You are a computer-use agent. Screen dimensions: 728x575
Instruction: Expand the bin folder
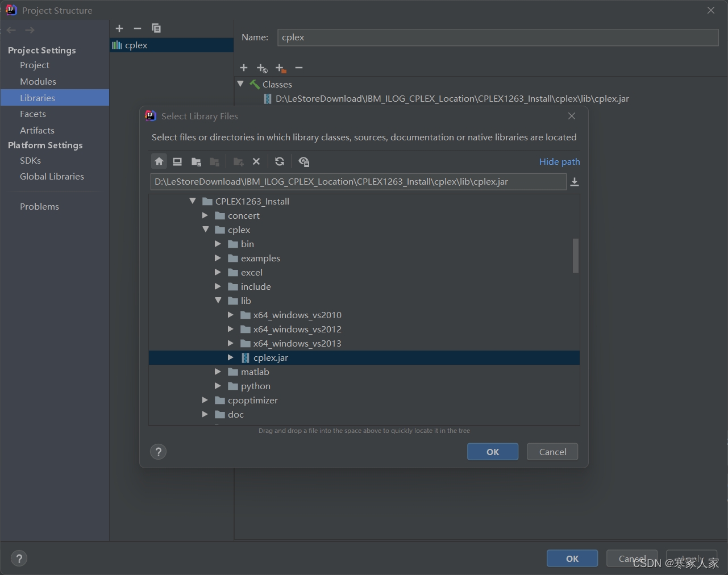218,244
